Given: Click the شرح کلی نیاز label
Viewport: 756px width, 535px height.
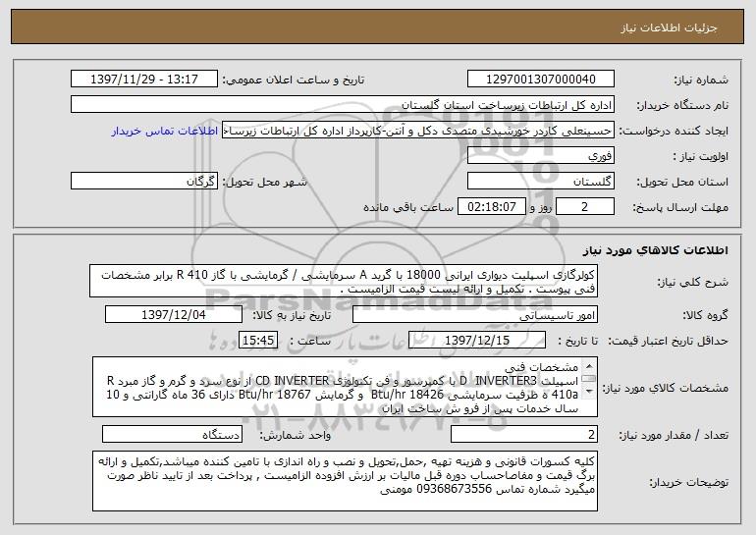Looking at the screenshot, I should tap(693, 282).
